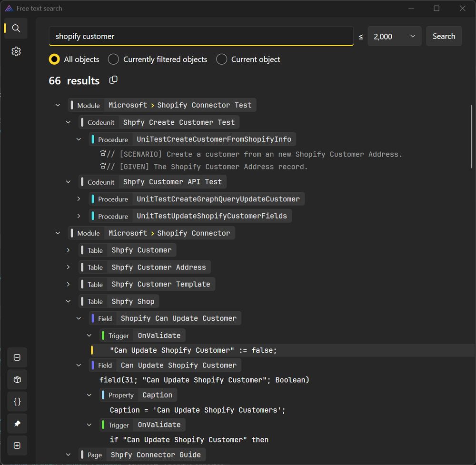476x465 pixels.
Task: Collapse the Microsoft Shopify Connector module
Action: pyautogui.click(x=58, y=233)
